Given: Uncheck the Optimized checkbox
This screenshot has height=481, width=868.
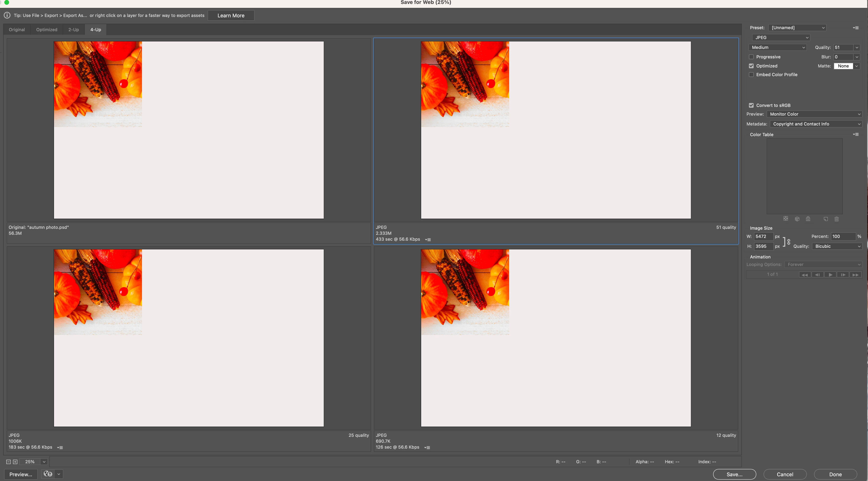Looking at the screenshot, I should [x=751, y=66].
